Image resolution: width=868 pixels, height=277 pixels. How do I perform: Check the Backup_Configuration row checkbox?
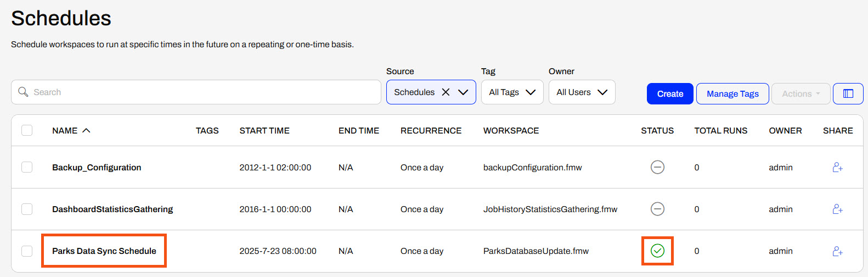pos(27,167)
